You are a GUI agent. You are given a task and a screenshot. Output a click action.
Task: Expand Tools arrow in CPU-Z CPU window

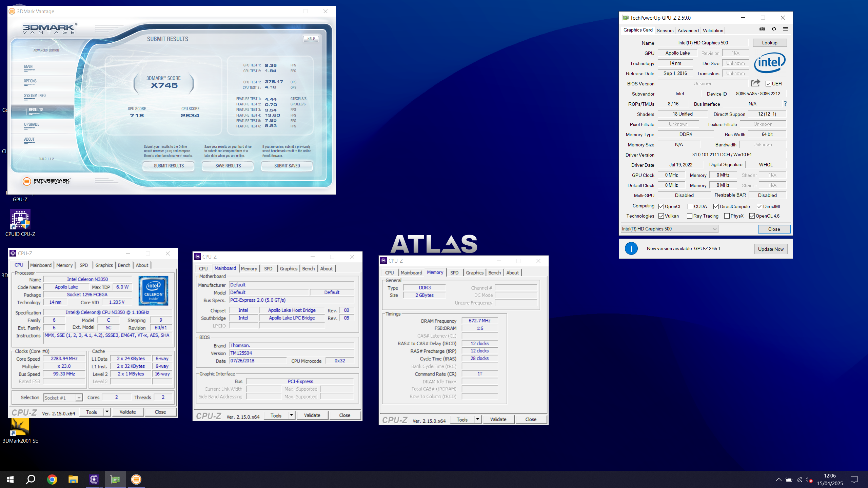107,412
